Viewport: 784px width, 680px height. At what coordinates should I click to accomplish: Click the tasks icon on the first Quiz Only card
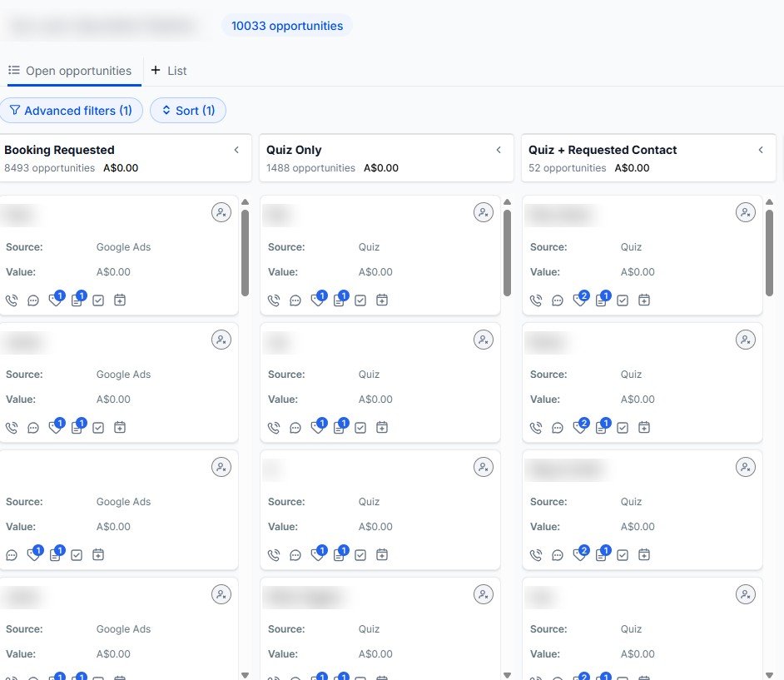coord(360,300)
